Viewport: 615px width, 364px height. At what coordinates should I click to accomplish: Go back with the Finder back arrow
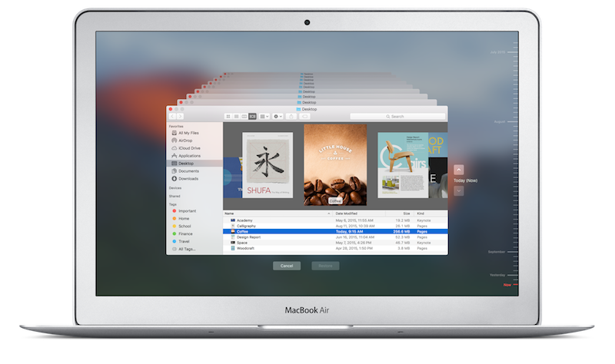[x=172, y=117]
